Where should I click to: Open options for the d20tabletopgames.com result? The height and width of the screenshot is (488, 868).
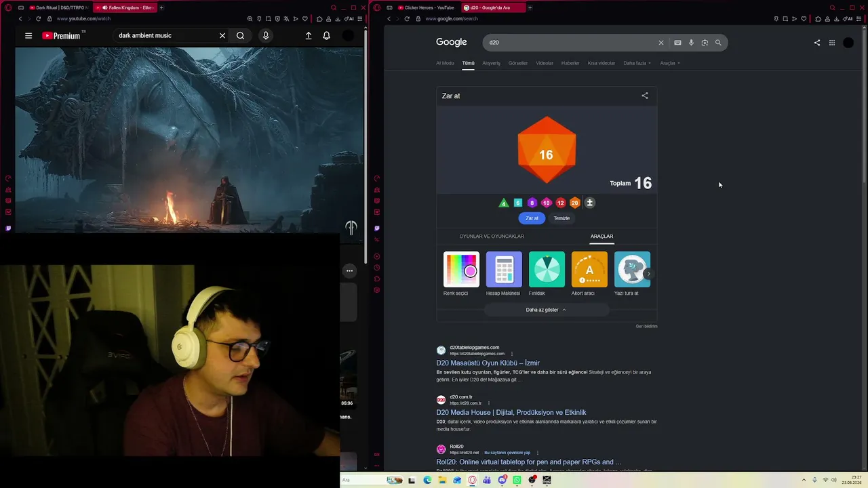512,354
